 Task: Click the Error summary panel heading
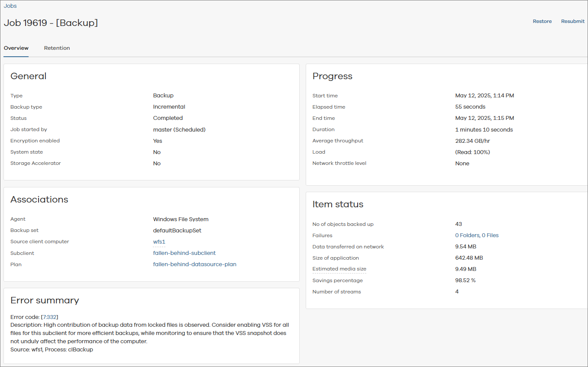click(x=45, y=300)
